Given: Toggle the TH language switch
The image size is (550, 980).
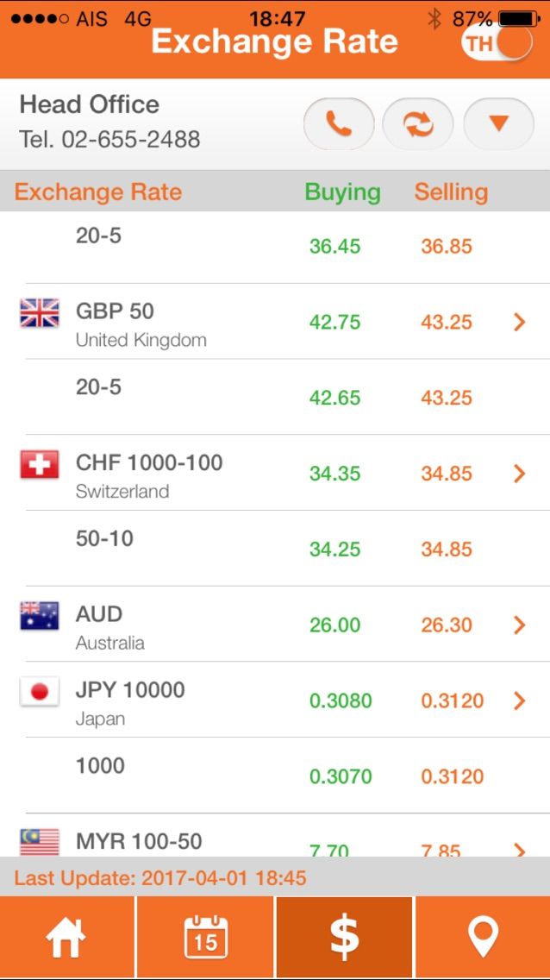Looking at the screenshot, I should click(497, 42).
